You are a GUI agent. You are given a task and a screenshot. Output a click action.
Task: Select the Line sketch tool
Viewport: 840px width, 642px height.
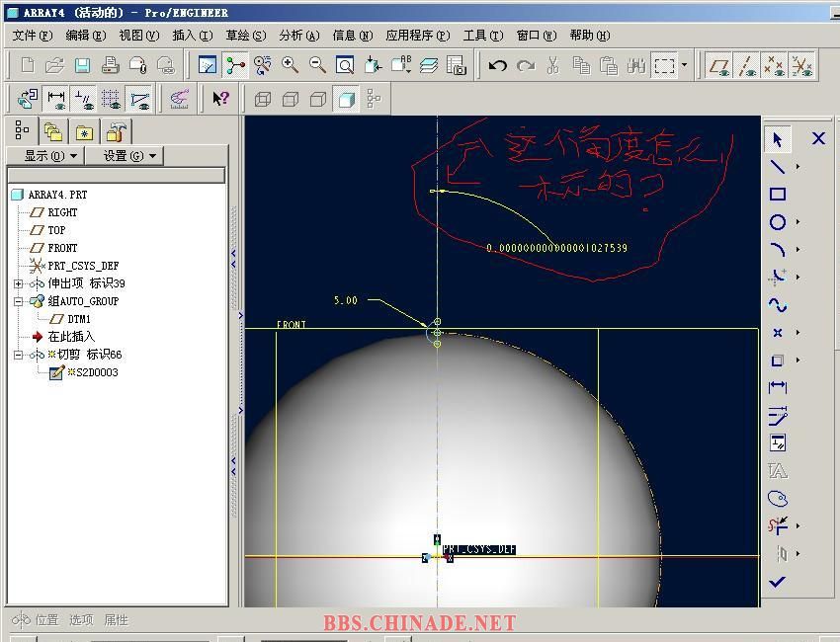778,167
